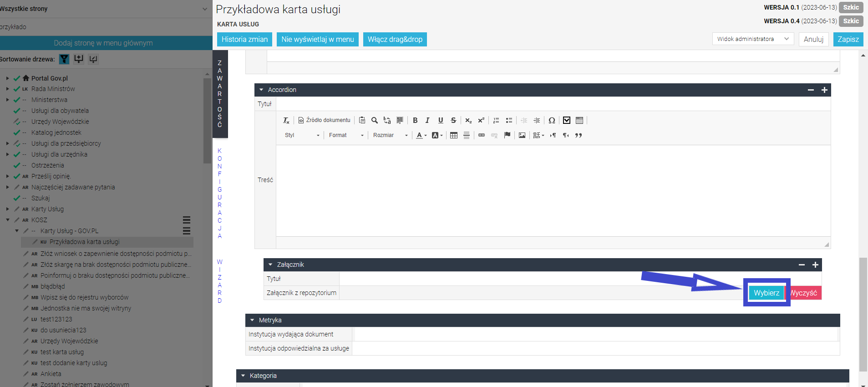Image resolution: width=868 pixels, height=387 pixels.
Task: Insert a block quote in the editor
Action: click(x=579, y=135)
